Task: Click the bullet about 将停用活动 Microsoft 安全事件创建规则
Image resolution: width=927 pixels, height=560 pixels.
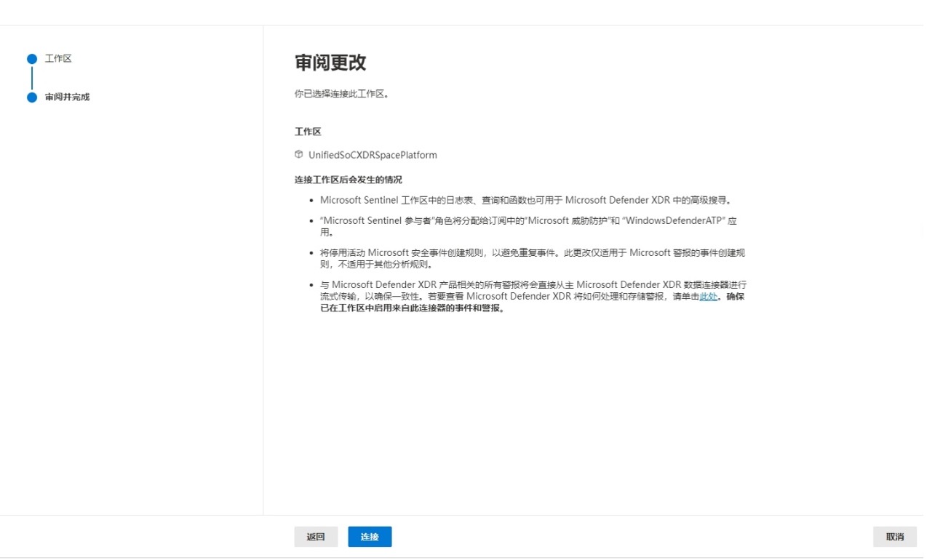Action: click(533, 258)
